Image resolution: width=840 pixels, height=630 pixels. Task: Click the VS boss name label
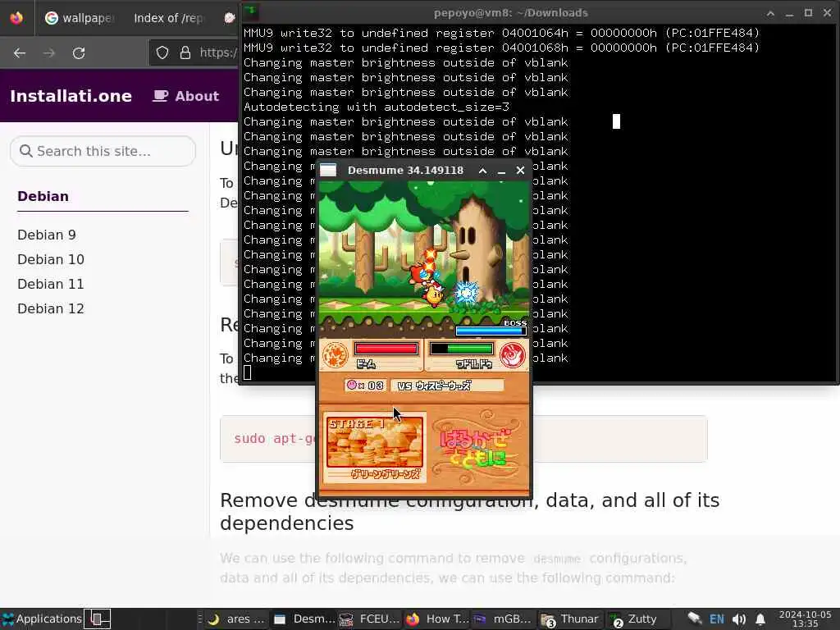[447, 386]
